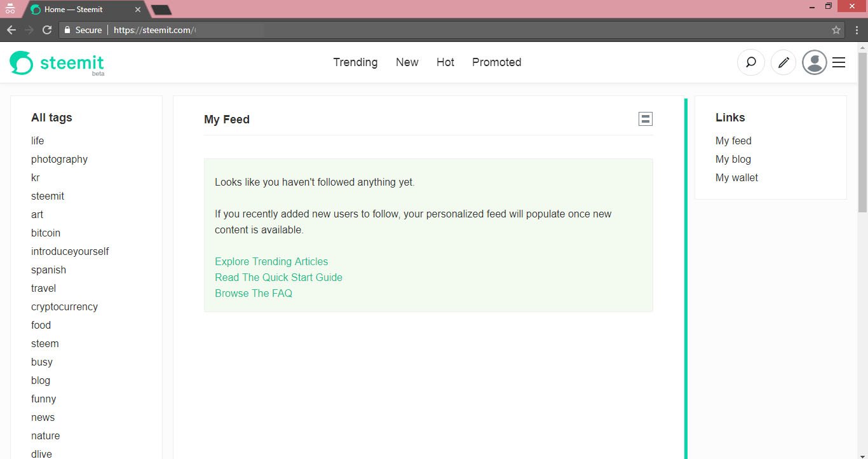
Task: Reload the page with the refresh icon
Action: [x=46, y=30]
